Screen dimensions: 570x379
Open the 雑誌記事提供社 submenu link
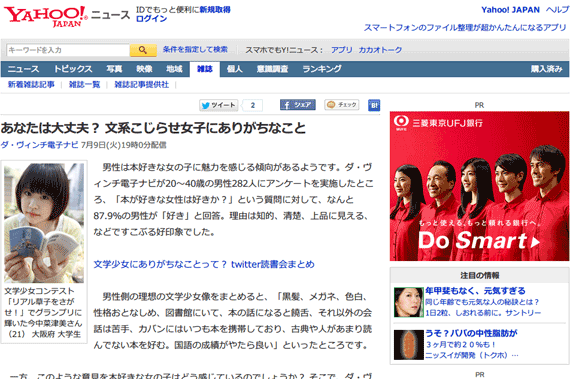pos(141,85)
